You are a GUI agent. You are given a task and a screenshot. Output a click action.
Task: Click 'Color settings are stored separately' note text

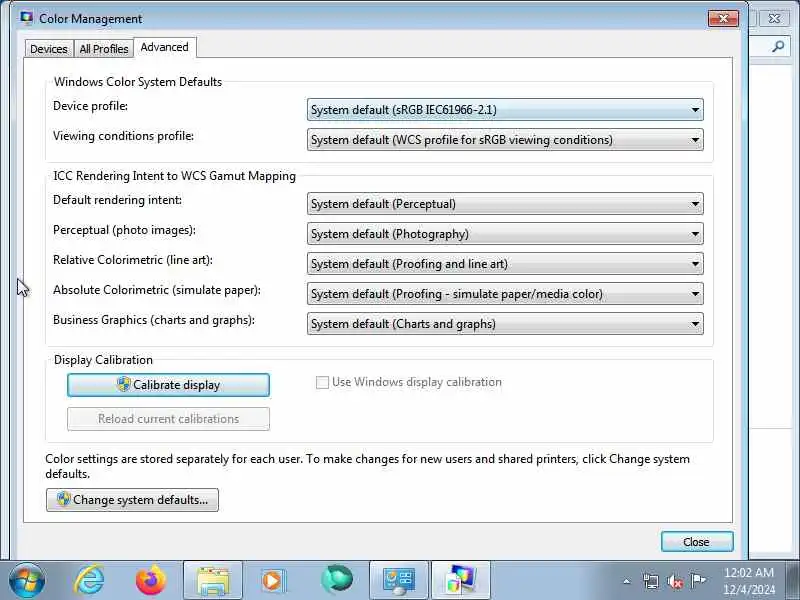(367, 466)
